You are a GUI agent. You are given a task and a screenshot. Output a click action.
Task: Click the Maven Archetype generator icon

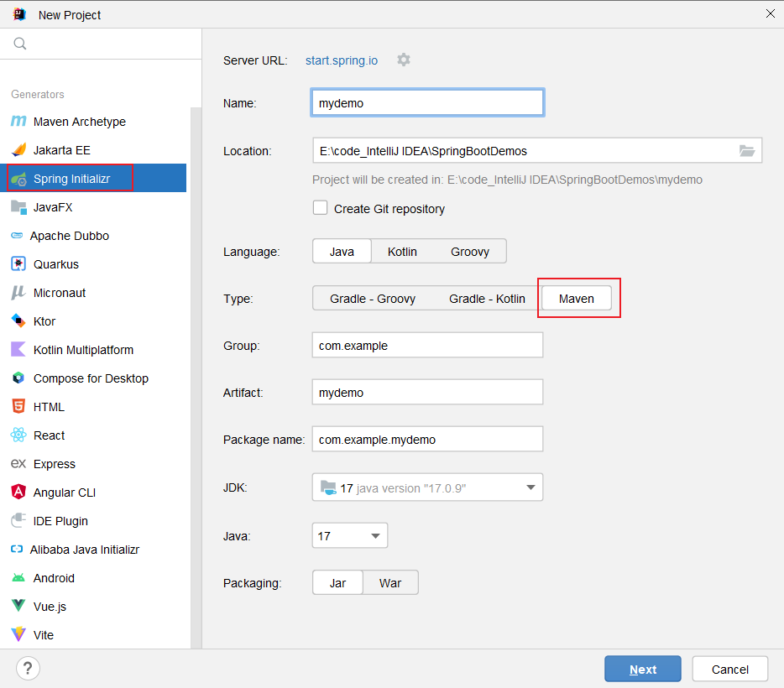tap(18, 122)
